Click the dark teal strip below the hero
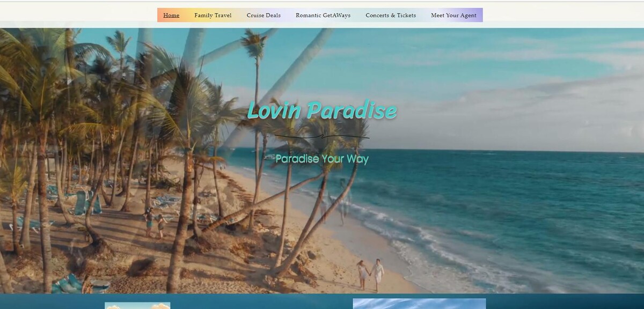The image size is (644, 309). [537, 301]
